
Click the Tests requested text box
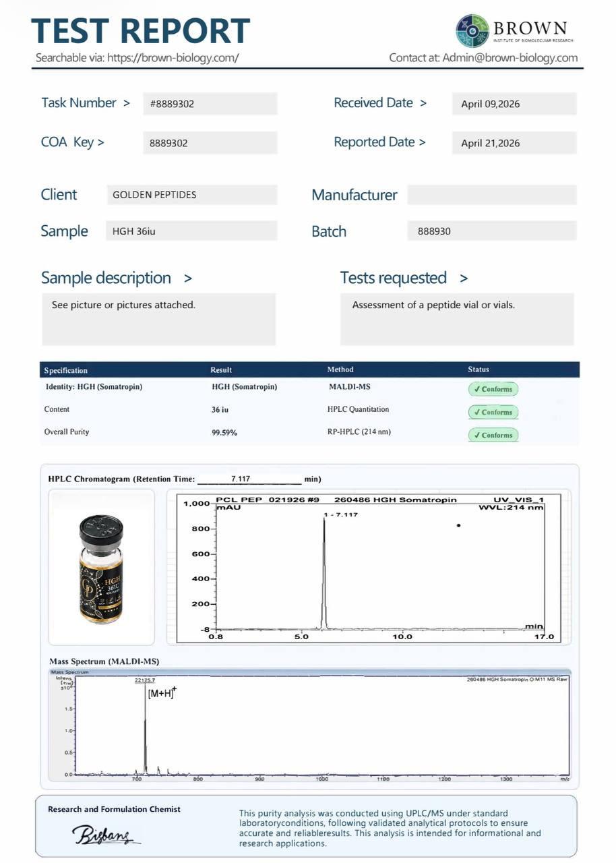457,319
